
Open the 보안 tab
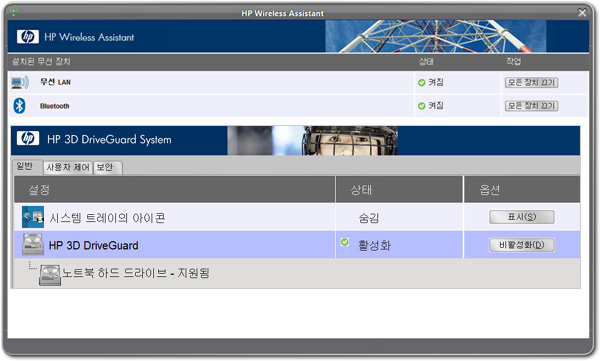click(108, 167)
